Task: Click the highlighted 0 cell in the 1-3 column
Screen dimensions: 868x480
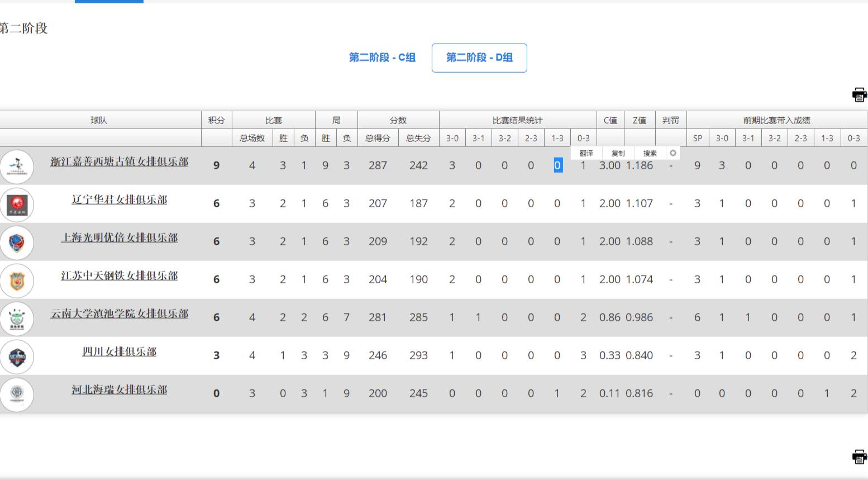Action: point(557,165)
